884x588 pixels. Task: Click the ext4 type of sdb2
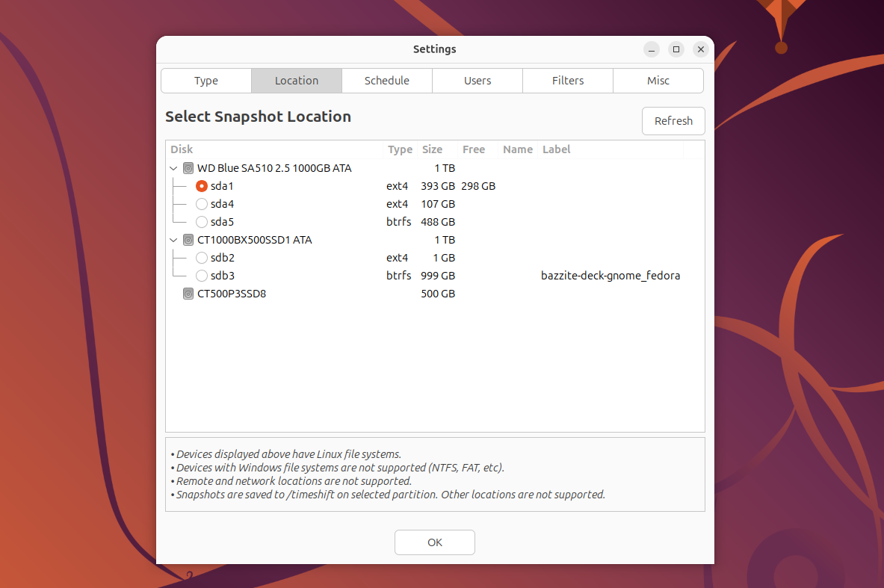397,258
